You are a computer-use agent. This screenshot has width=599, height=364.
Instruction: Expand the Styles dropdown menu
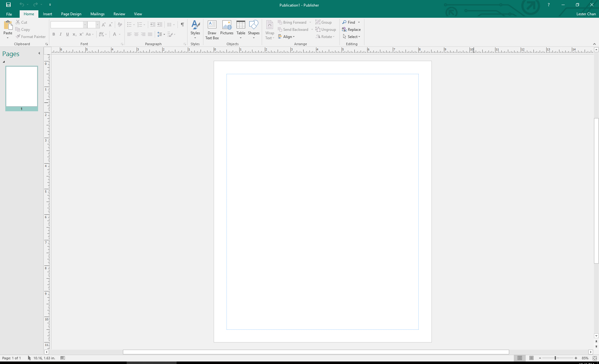click(195, 38)
